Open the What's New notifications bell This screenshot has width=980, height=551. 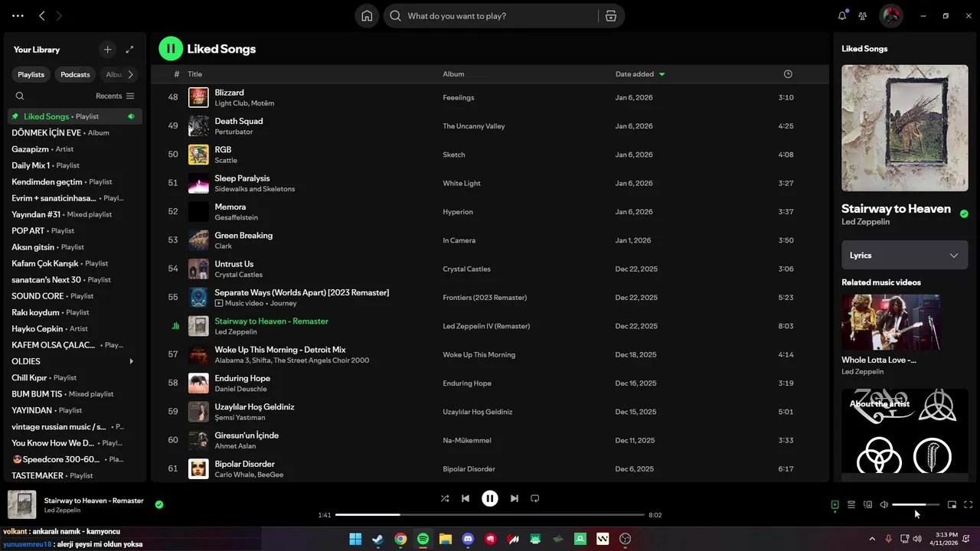[842, 15]
